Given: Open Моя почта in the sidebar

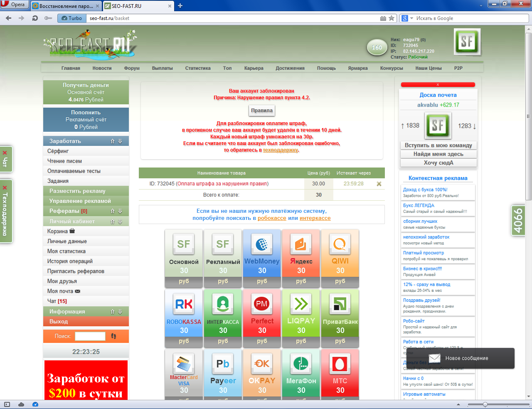Looking at the screenshot, I should click(86, 291).
